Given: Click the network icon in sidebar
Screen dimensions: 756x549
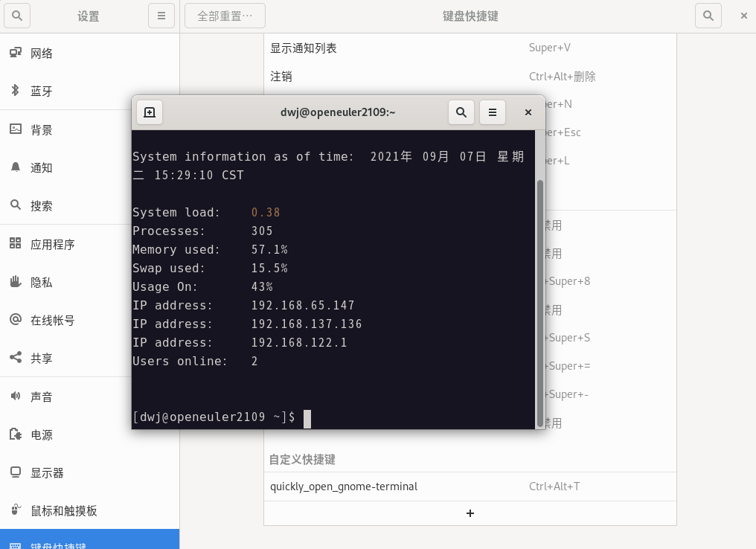Looking at the screenshot, I should tap(15, 53).
